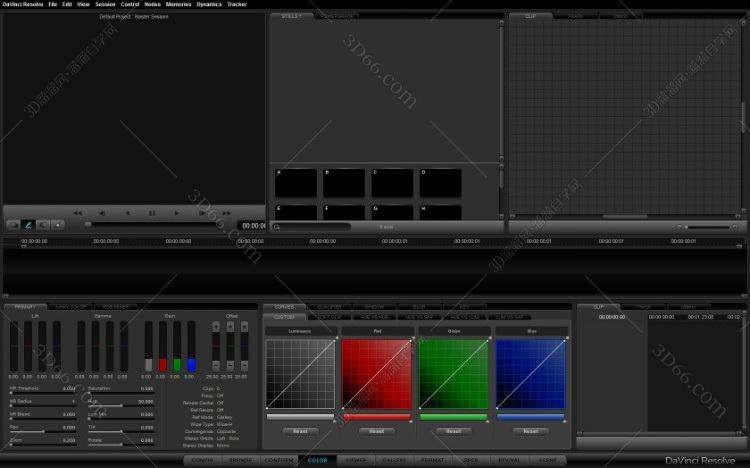
Task: Click the magnifier search field in Stills panel
Action: (311, 227)
